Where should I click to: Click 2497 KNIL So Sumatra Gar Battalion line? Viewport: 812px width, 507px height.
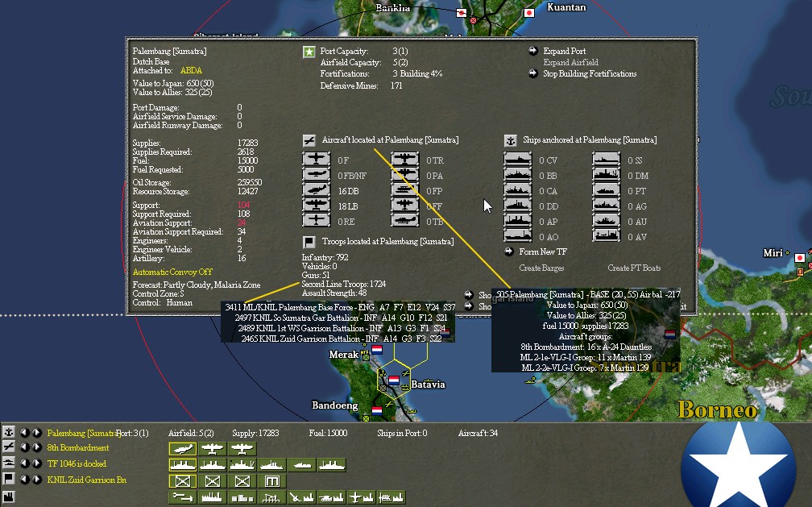(x=341, y=318)
